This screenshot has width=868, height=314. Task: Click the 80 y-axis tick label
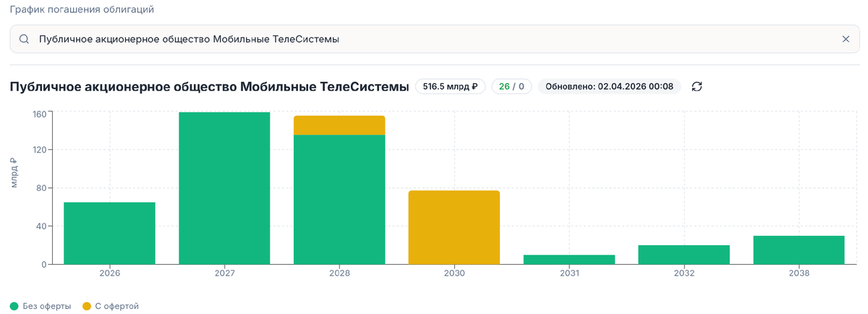(x=41, y=188)
